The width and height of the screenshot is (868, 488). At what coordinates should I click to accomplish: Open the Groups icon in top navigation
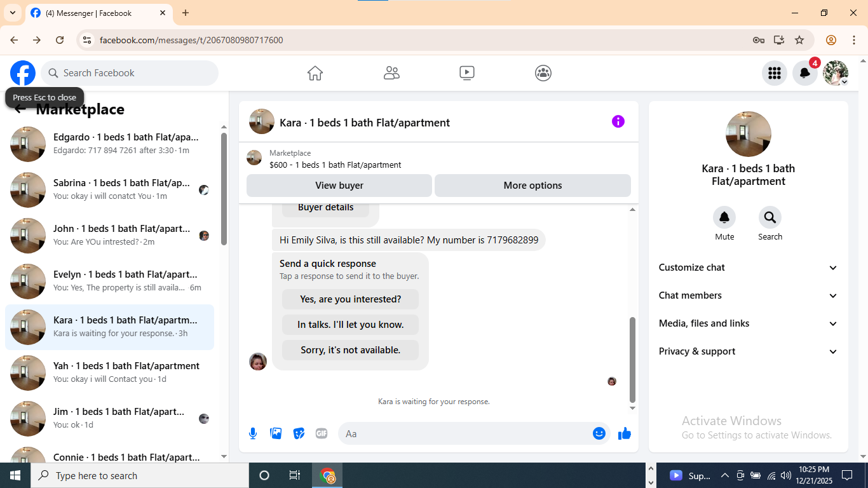543,73
